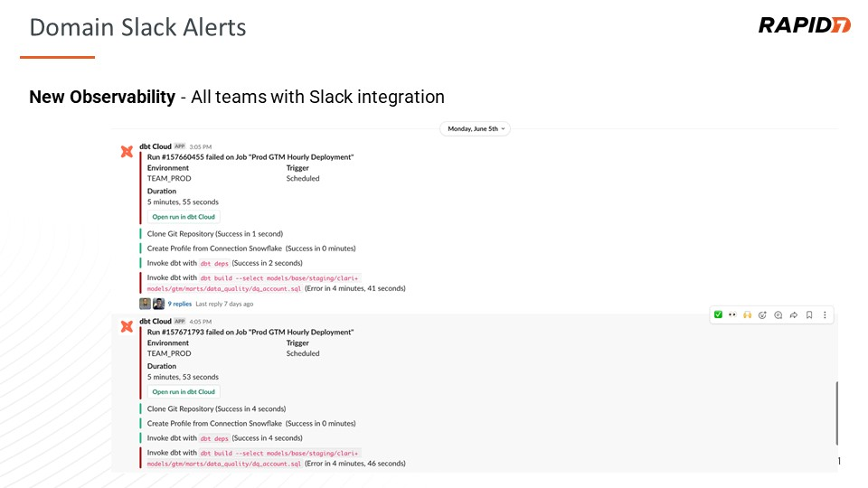This screenshot has width=868, height=488.
Task: Click '(Error in 4 minutes, 41 seconds)' text
Action: 354,288
